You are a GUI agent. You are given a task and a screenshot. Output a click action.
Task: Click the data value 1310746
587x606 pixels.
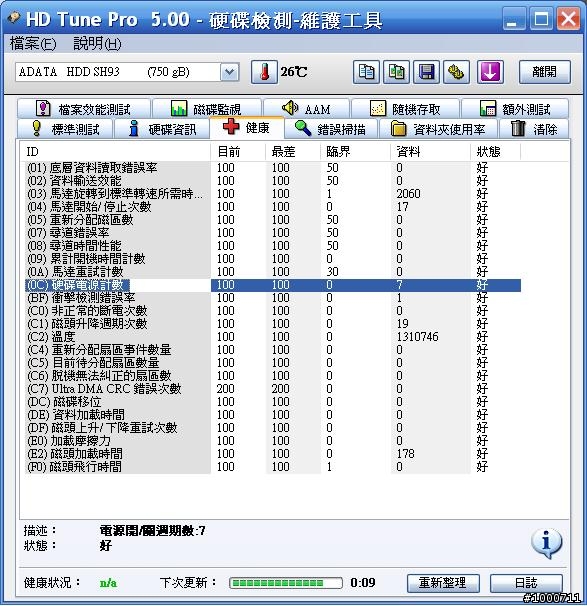point(417,337)
